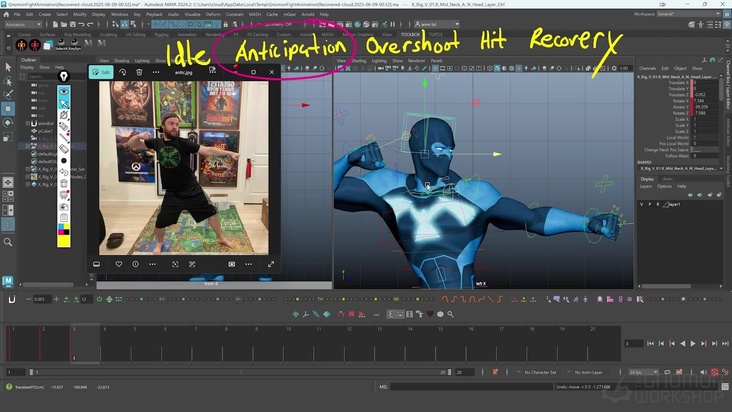Viewport: 732px width, 412px height.
Task: Expand the image viewer to fullscreen
Action: (270, 264)
